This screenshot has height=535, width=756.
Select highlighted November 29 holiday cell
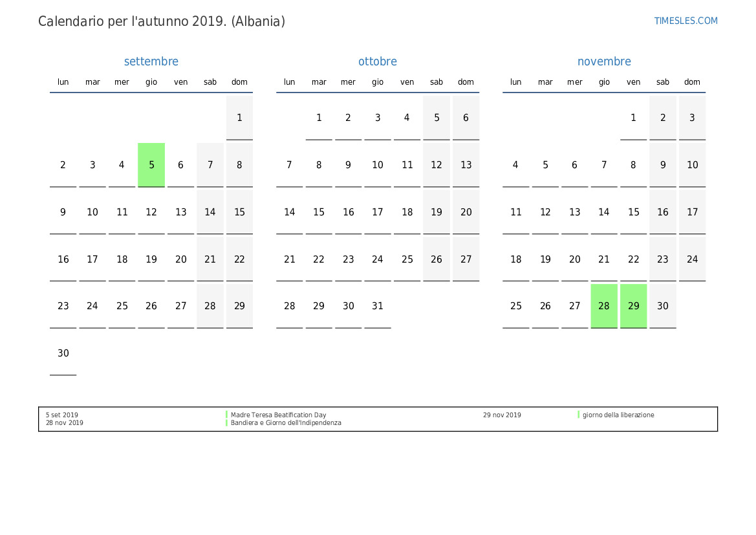(x=633, y=306)
